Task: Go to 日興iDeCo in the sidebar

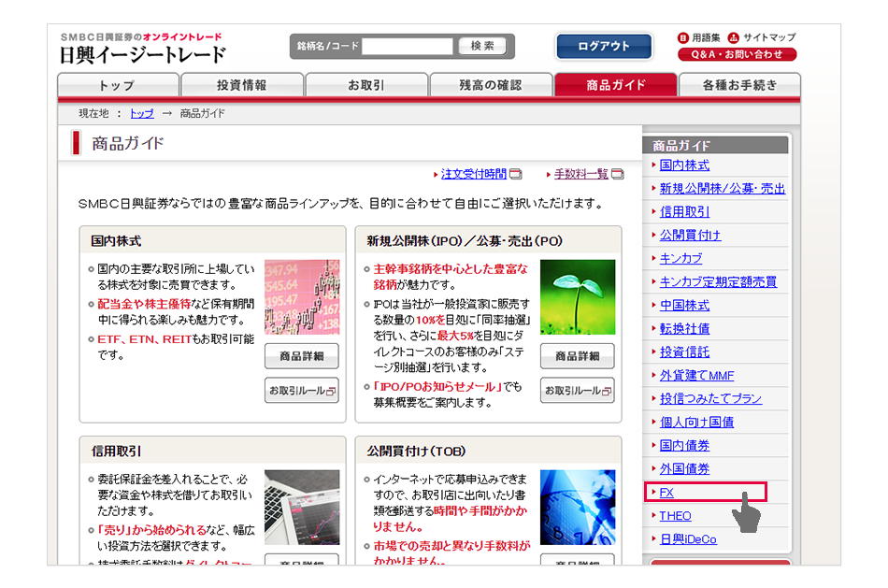Action: point(688,539)
